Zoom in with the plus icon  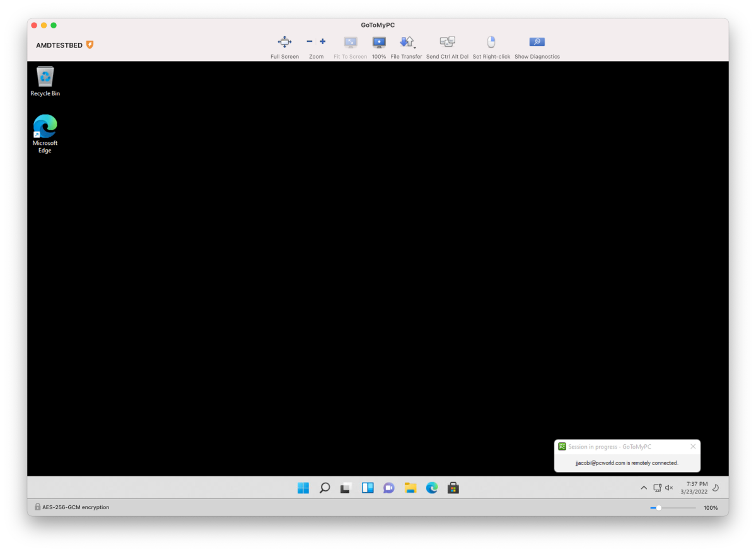(x=323, y=42)
